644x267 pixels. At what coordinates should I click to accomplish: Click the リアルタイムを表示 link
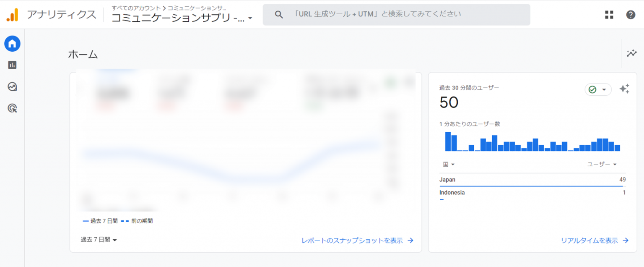pyautogui.click(x=595, y=241)
